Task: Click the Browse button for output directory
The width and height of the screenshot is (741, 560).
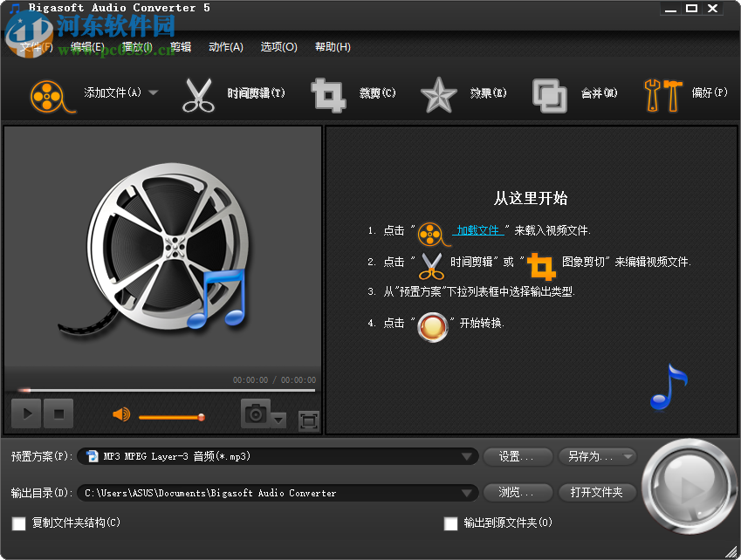Action: click(517, 492)
